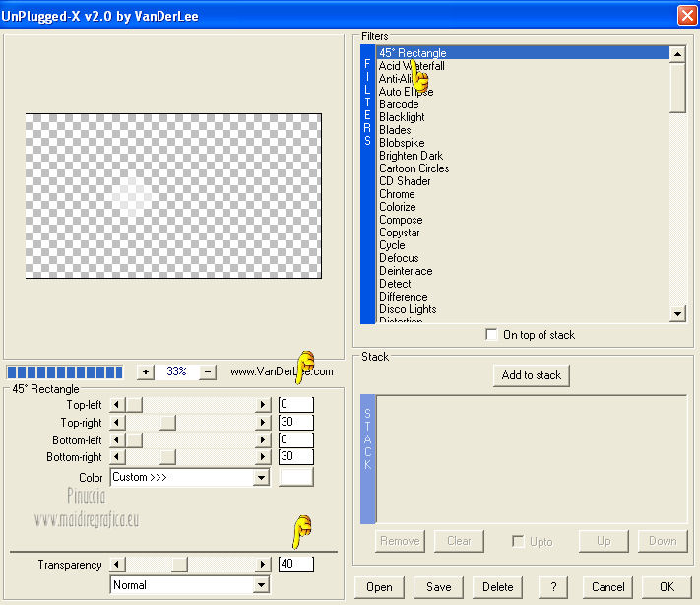Click Add to stack button
The height and width of the screenshot is (605, 700).
coord(532,375)
